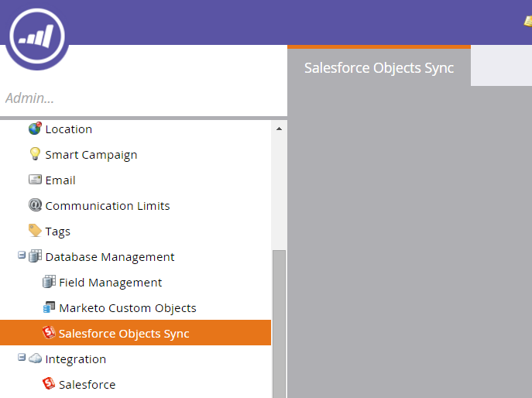The width and height of the screenshot is (532, 398).
Task: Open the Communication Limits settings
Action: tap(107, 206)
